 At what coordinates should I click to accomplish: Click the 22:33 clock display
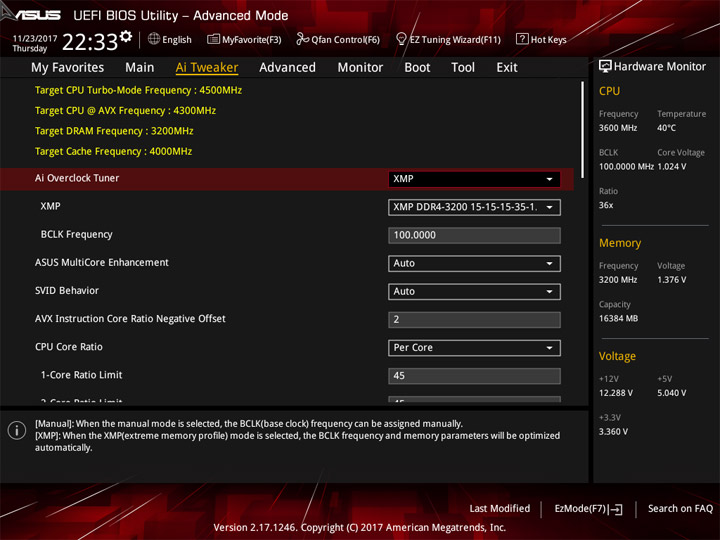tap(90, 42)
